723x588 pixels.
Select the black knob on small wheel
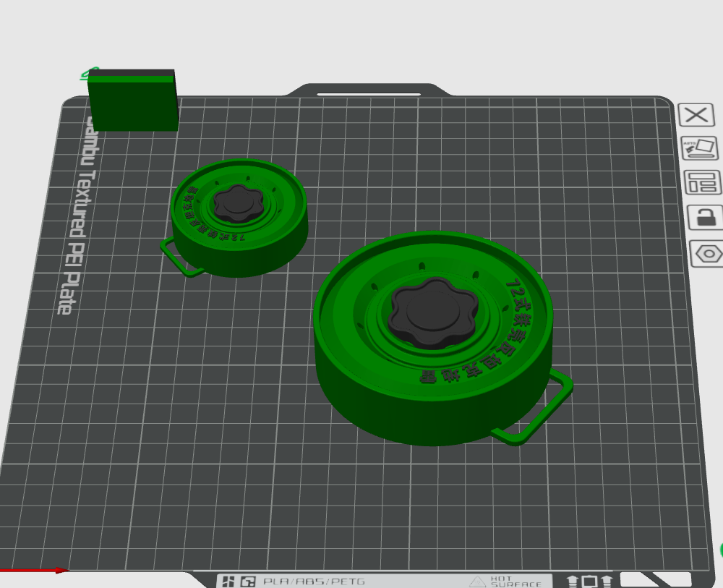(238, 204)
